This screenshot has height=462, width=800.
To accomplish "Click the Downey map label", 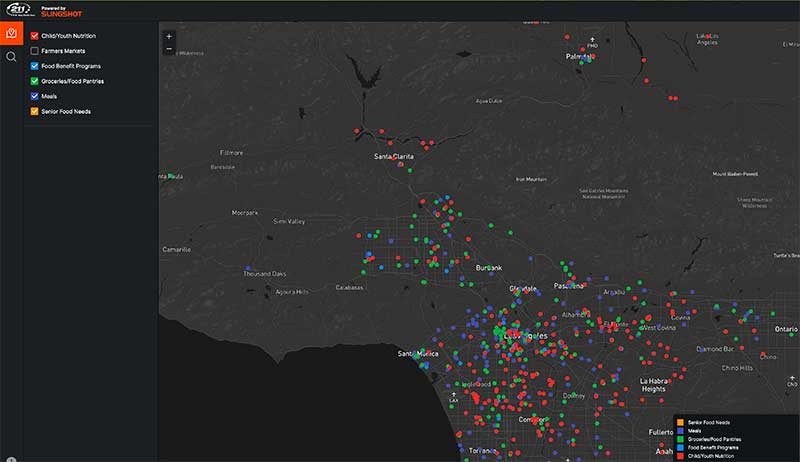I will (573, 396).
